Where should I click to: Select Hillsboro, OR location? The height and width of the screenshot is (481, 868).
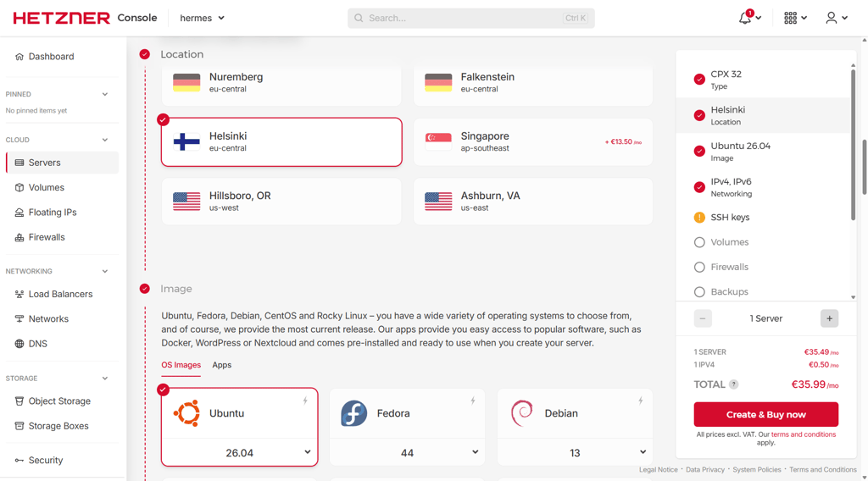[x=281, y=202]
